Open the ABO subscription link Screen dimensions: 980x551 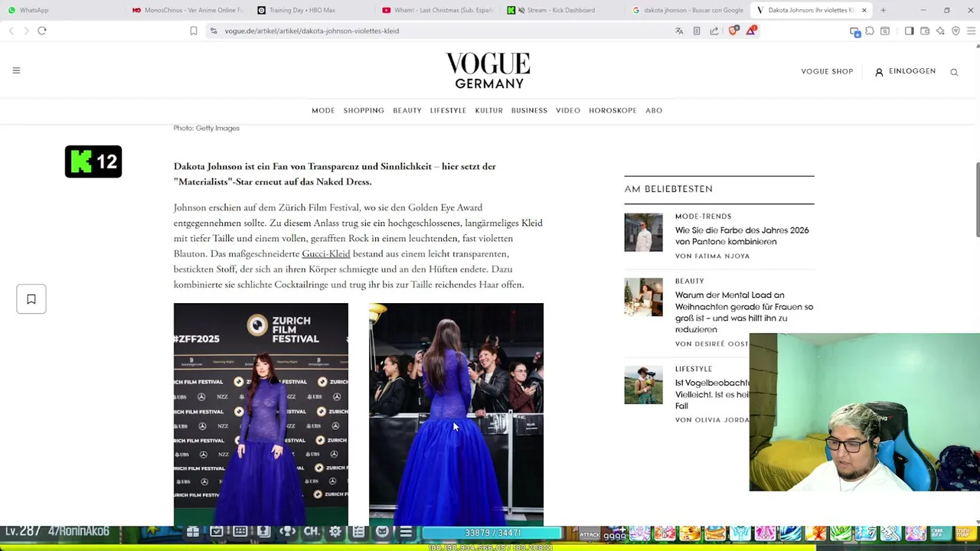654,111
